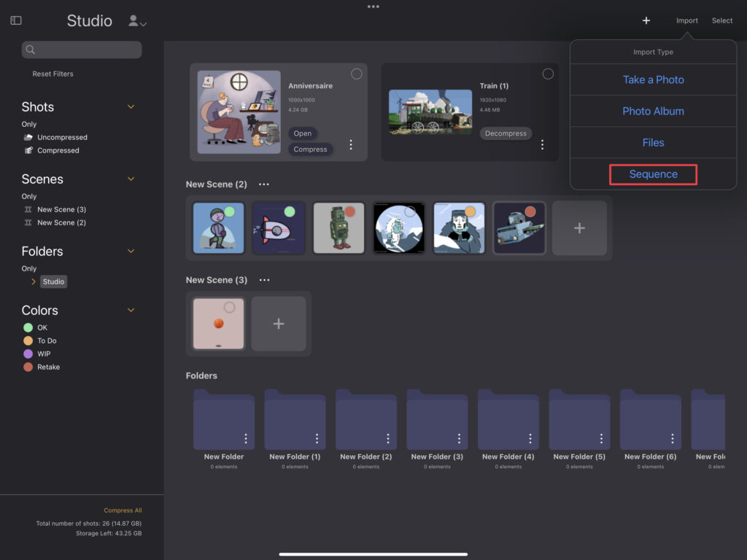Open the Anniversaire shot thumbnail
The image size is (747, 560).
coord(239,112)
